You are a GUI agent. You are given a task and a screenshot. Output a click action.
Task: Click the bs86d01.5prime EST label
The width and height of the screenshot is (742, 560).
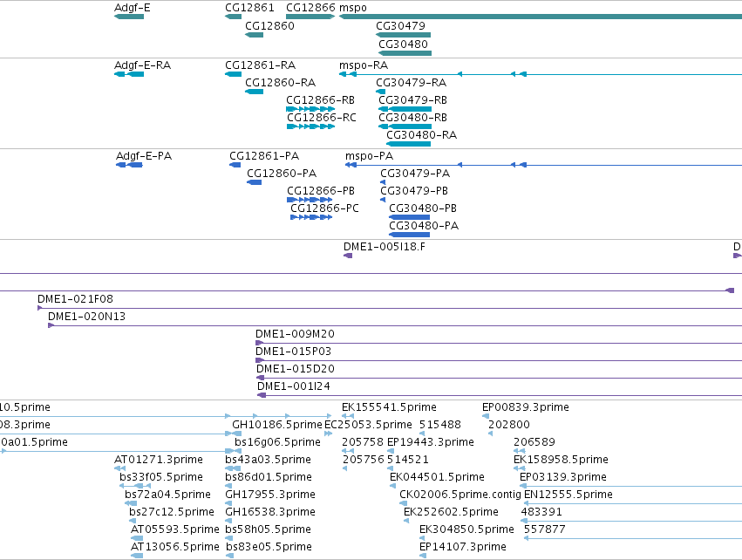[269, 477]
